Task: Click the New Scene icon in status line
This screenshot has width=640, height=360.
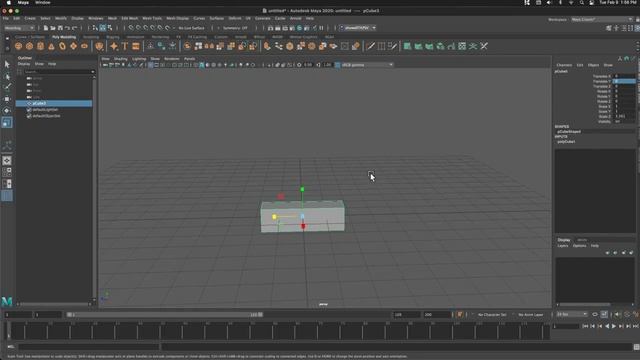Action: point(46,28)
